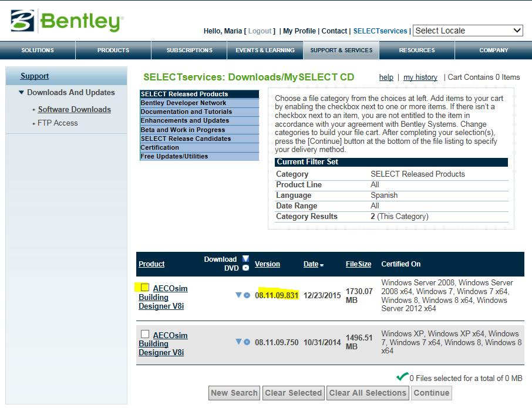Click the Continue button
The width and height of the screenshot is (532, 408).
[x=432, y=393]
